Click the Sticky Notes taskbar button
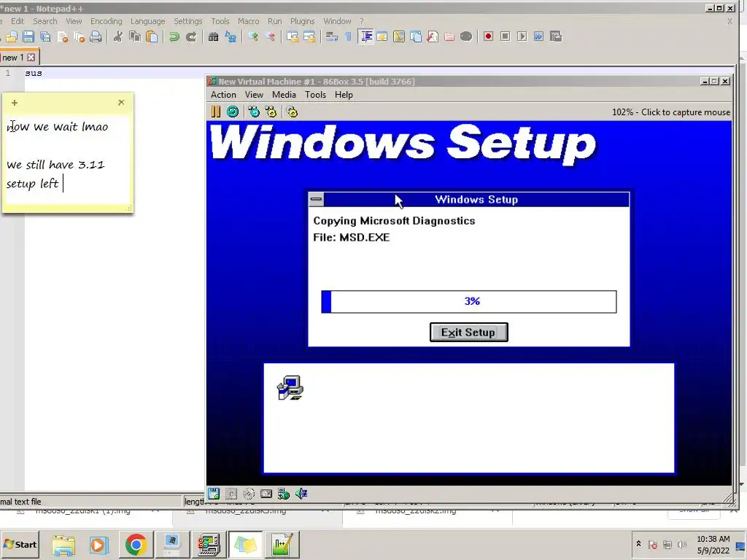This screenshot has height=560, width=747. (245, 544)
